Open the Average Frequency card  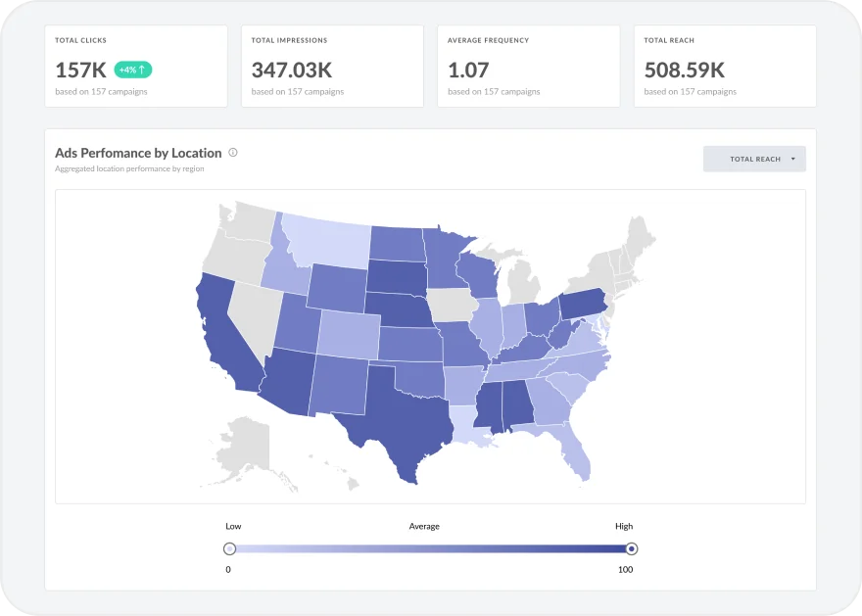528,67
